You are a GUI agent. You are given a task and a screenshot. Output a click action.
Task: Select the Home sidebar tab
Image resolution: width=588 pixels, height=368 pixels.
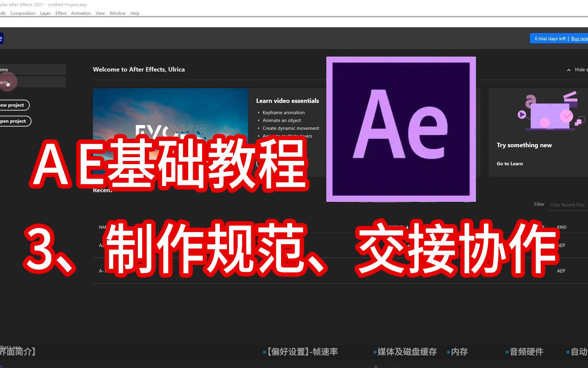pyautogui.click(x=33, y=70)
